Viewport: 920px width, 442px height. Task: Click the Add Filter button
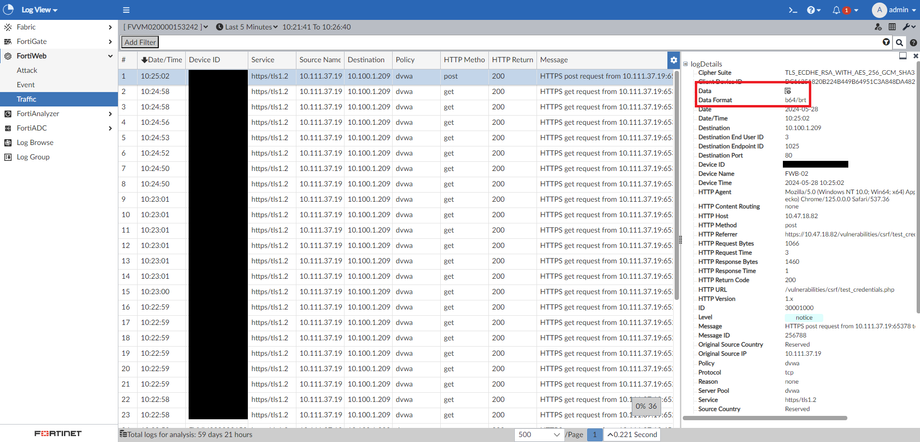(x=140, y=42)
